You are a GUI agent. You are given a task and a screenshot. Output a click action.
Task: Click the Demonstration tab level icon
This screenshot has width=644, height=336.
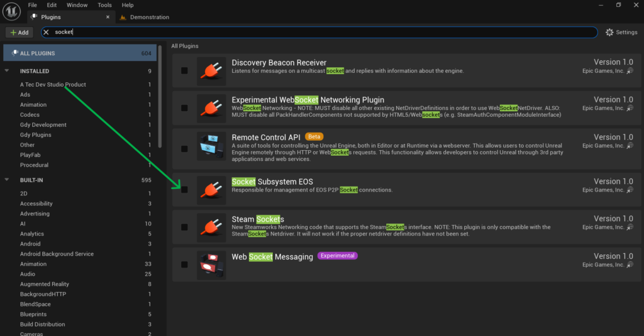(x=123, y=17)
